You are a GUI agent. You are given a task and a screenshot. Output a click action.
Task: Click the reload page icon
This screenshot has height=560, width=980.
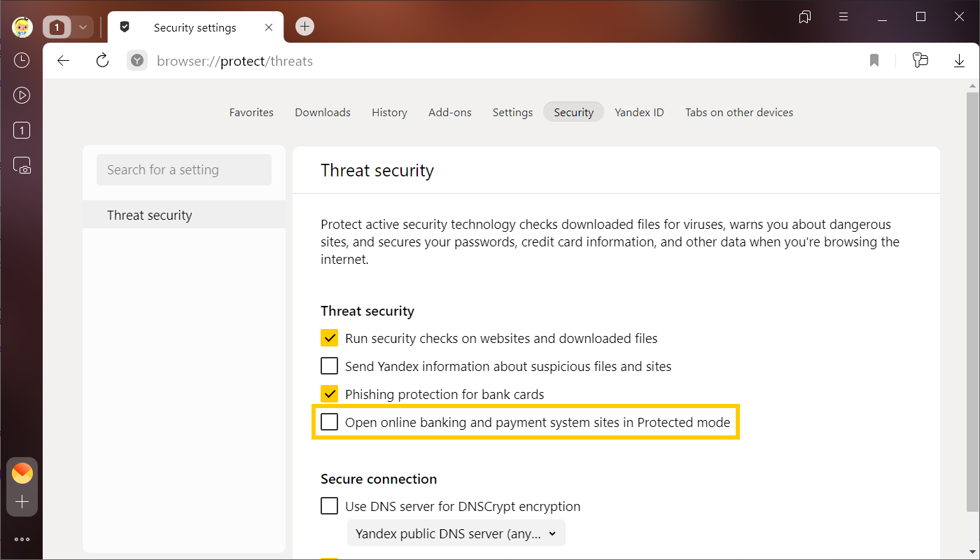tap(102, 61)
